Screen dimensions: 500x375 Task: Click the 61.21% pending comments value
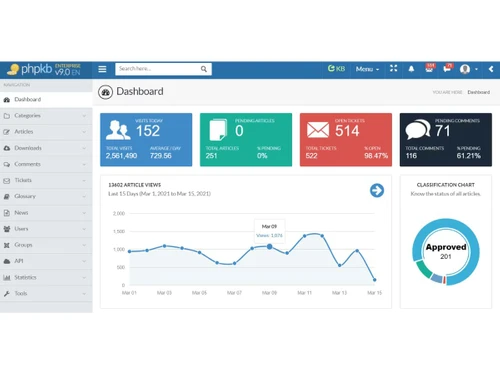[469, 156]
